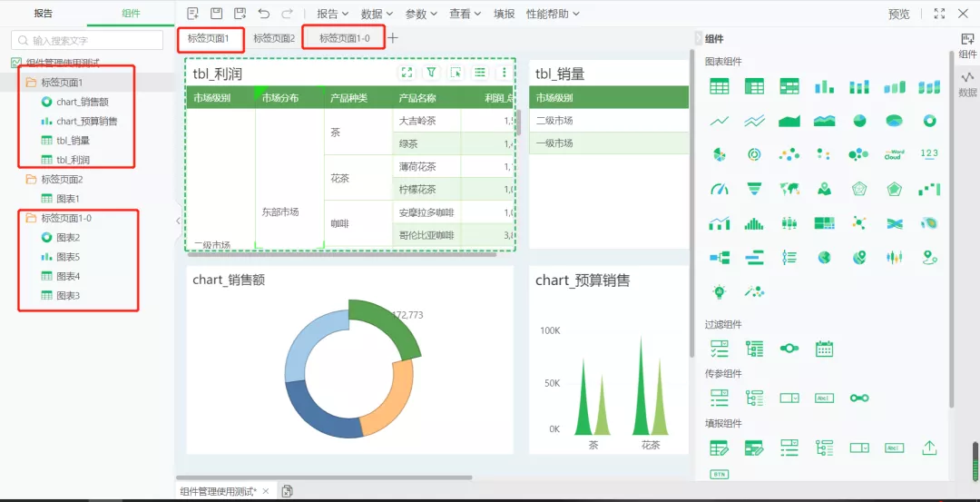Select the lightbulb insight component
The width and height of the screenshot is (980, 502).
(720, 291)
